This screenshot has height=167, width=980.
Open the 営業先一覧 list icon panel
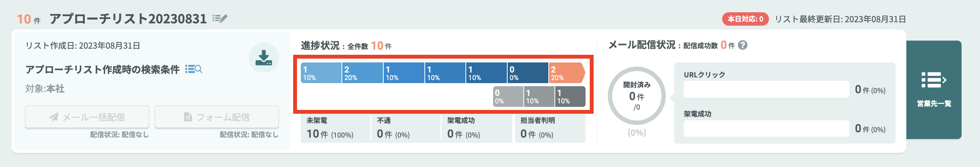[x=934, y=90]
